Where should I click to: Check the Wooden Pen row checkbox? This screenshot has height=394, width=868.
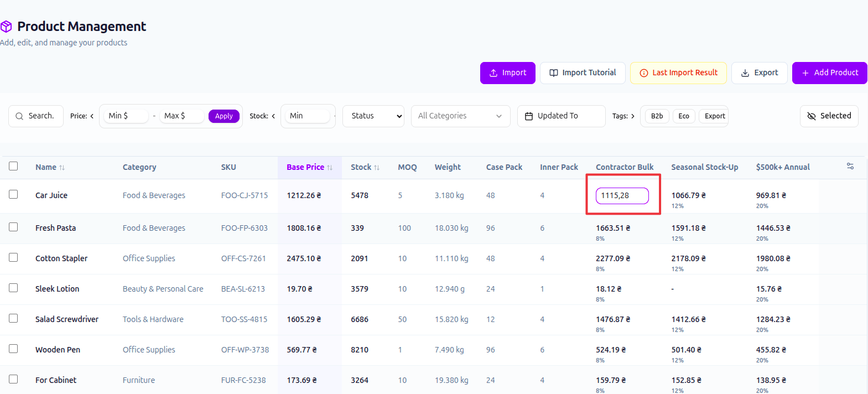[13, 349]
